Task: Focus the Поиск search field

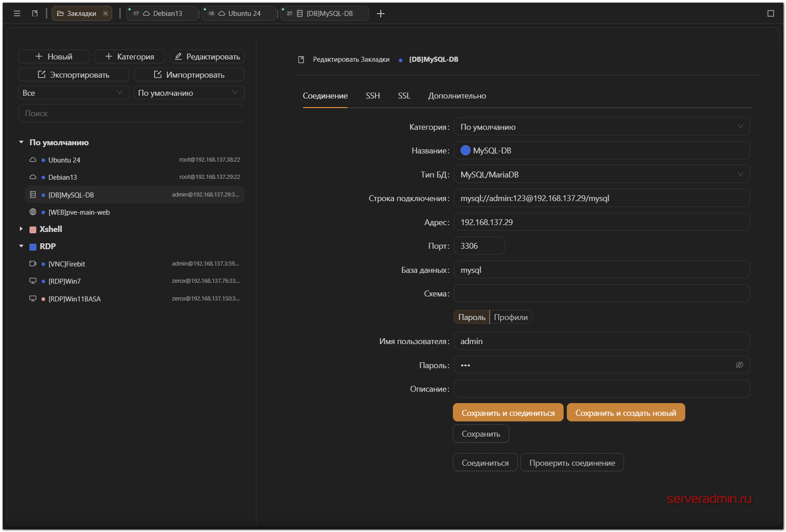Action: (x=131, y=113)
